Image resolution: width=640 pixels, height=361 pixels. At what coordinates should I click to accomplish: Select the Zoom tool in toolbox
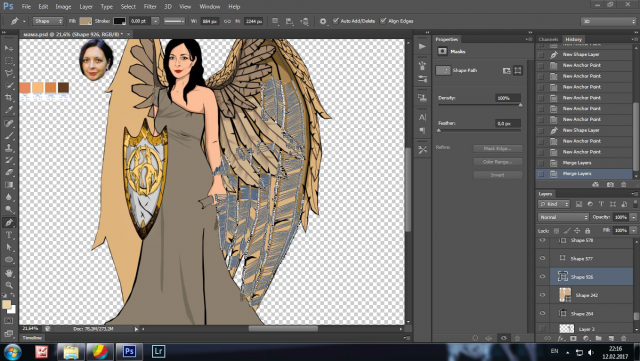(x=9, y=285)
